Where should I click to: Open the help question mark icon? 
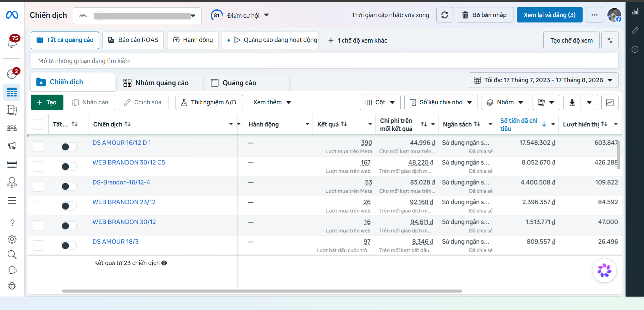click(x=12, y=223)
